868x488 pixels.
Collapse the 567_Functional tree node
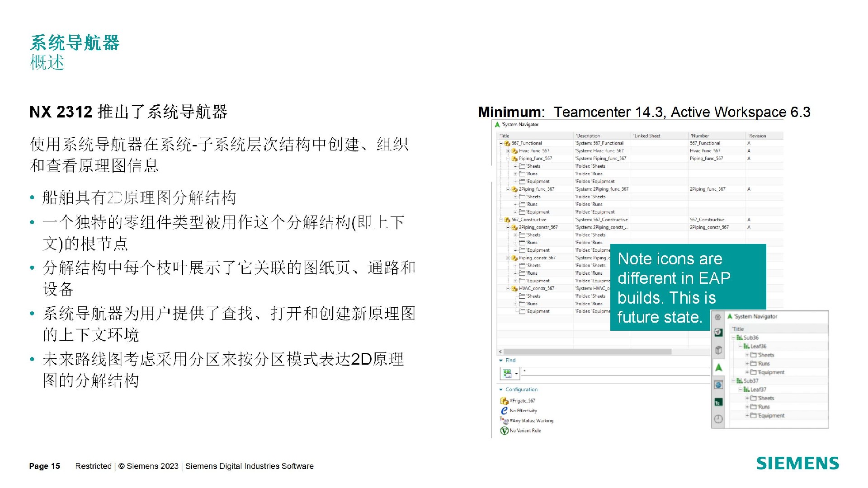501,144
